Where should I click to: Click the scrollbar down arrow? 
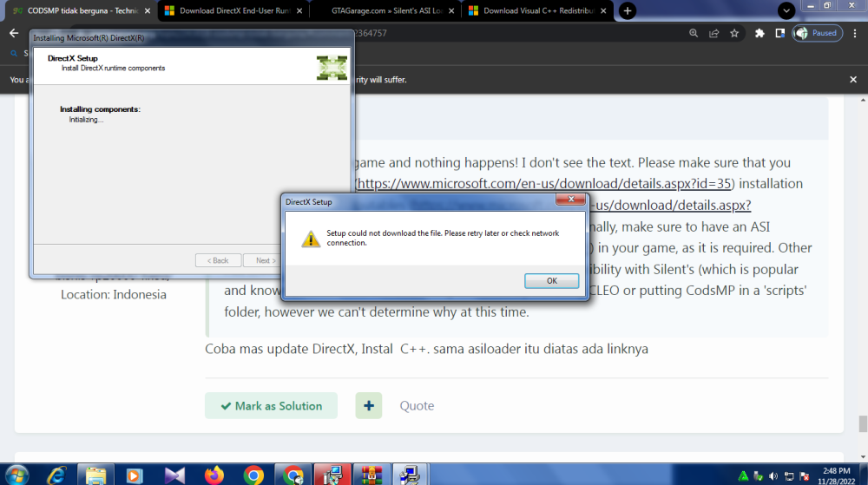pyautogui.click(x=863, y=456)
